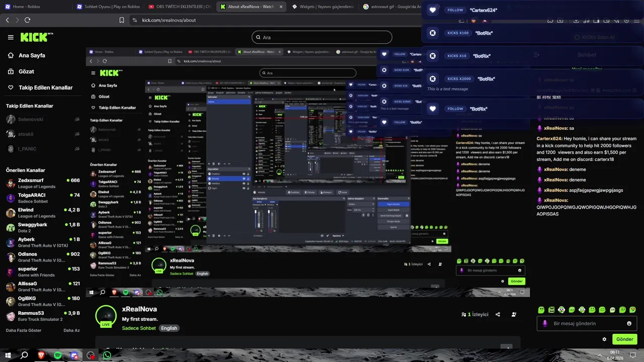
Task: Click the purple identity icon in chat input
Action: coord(545,323)
